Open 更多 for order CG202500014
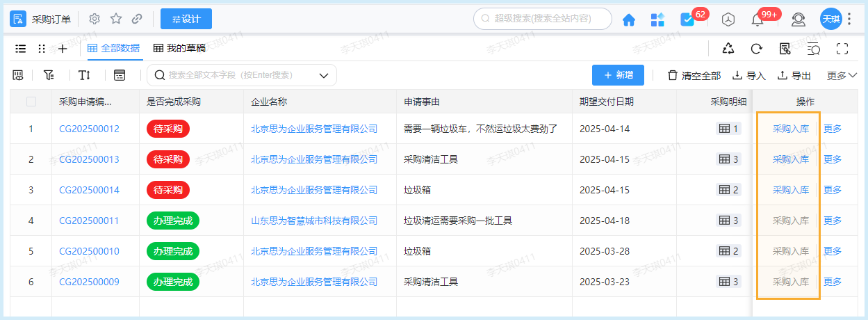The height and width of the screenshot is (320, 868). click(833, 190)
